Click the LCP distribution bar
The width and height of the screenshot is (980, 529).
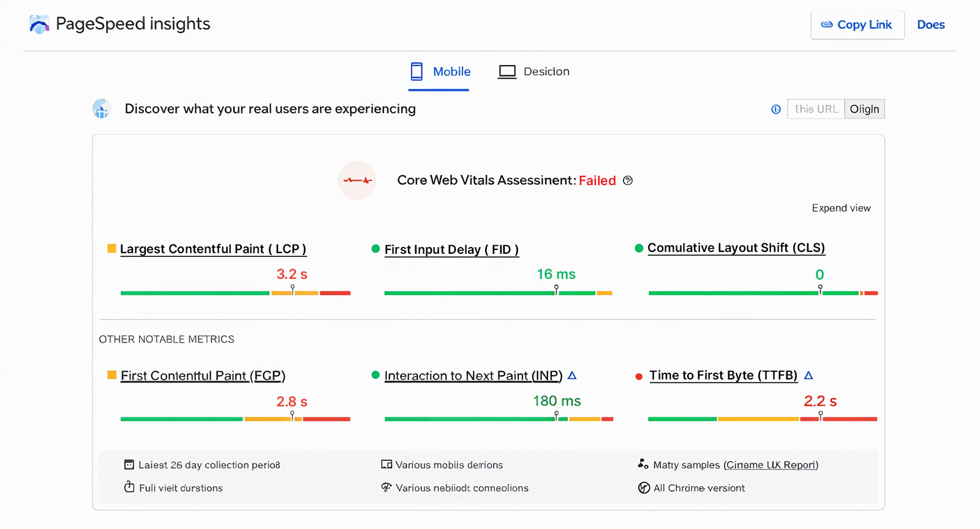point(235,293)
